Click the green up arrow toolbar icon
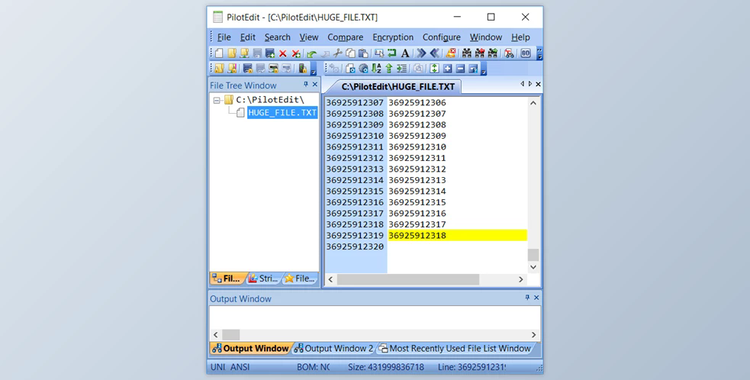 (389, 68)
